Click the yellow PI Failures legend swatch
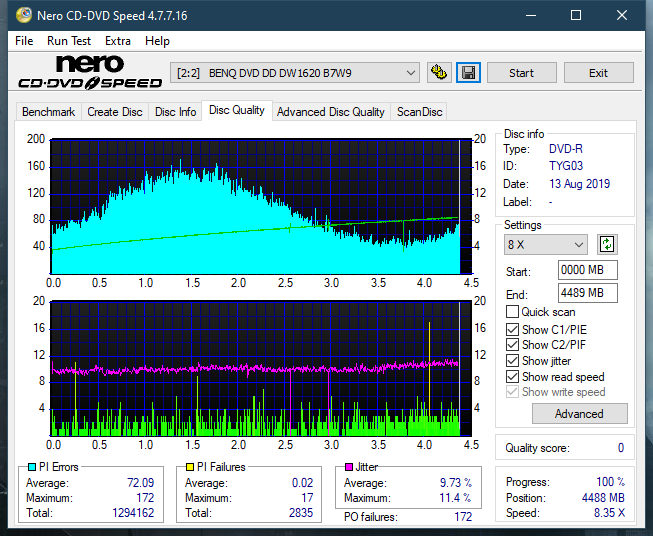This screenshot has height=536, width=653. point(190,467)
